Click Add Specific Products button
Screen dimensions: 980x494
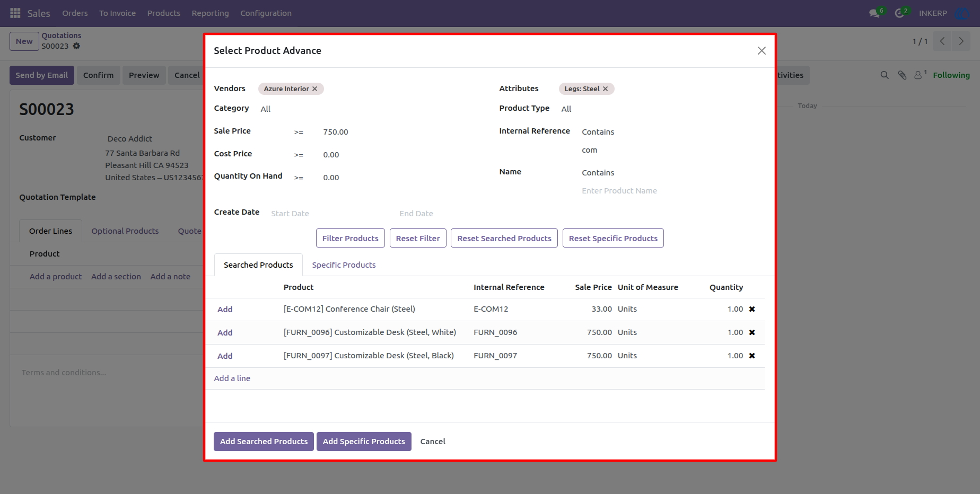(x=364, y=442)
